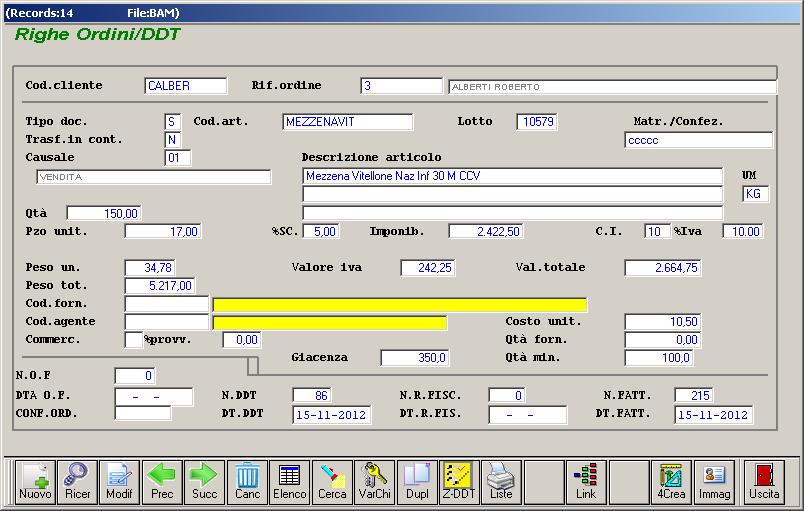Click the N.O.F field 0

(134, 376)
